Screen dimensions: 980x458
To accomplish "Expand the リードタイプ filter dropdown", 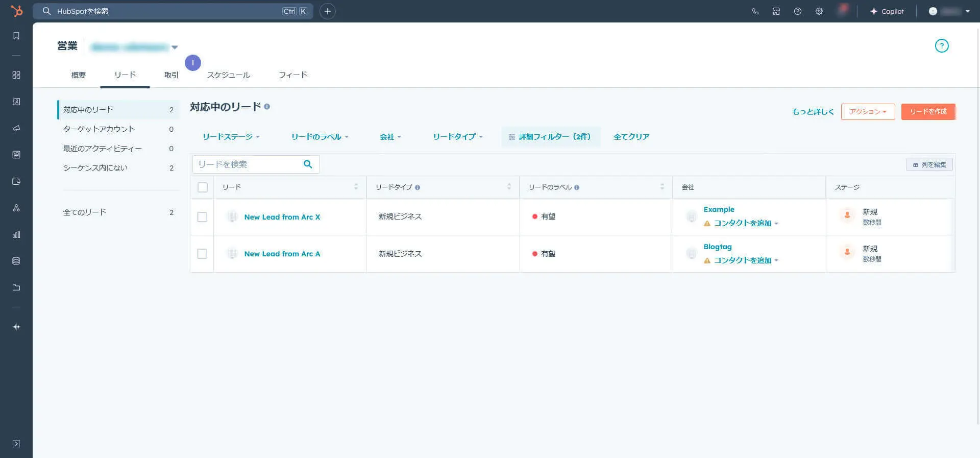I will click(x=458, y=137).
